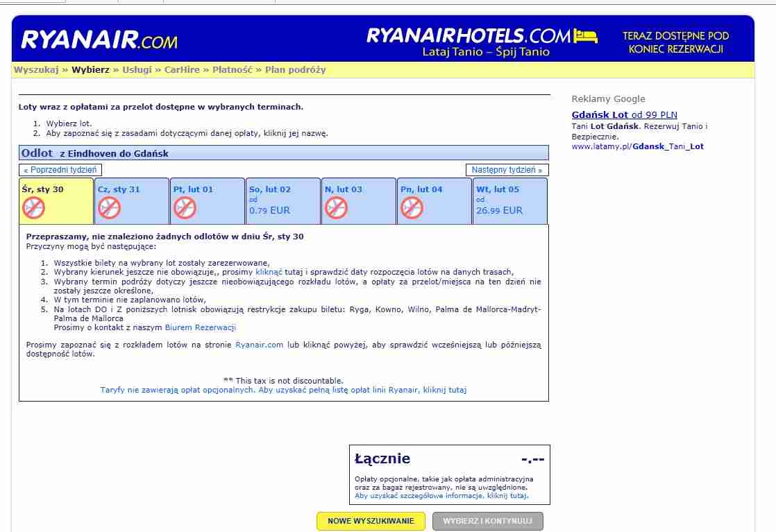Choose the 0.79 EUR fare
The width and height of the screenshot is (776, 532).
(x=270, y=211)
